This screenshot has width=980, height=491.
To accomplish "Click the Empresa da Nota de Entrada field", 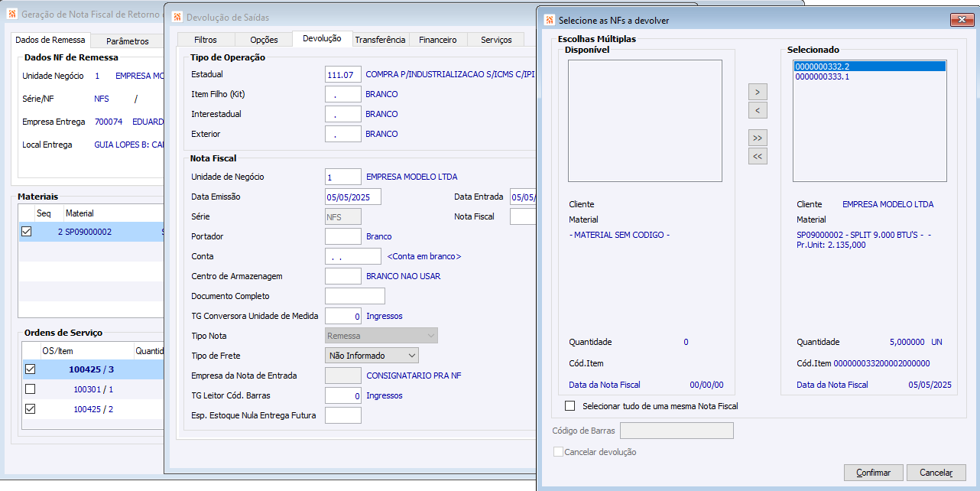I will [x=342, y=376].
